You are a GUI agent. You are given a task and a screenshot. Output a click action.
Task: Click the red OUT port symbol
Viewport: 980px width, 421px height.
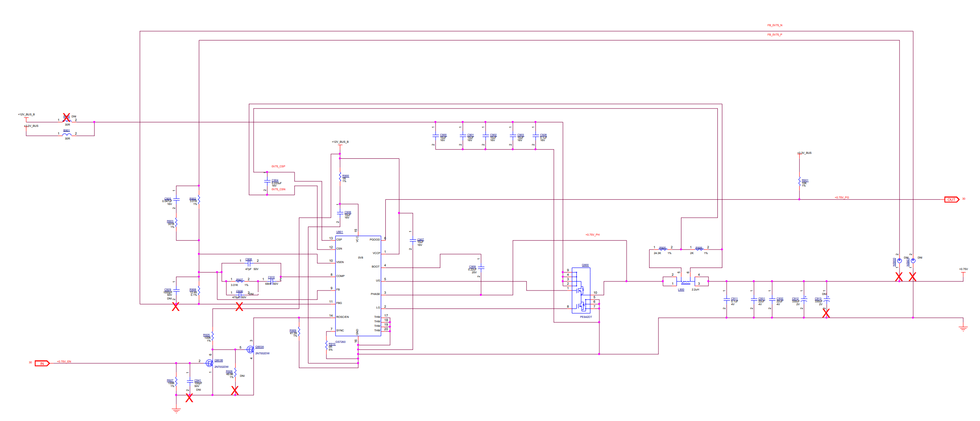click(951, 200)
